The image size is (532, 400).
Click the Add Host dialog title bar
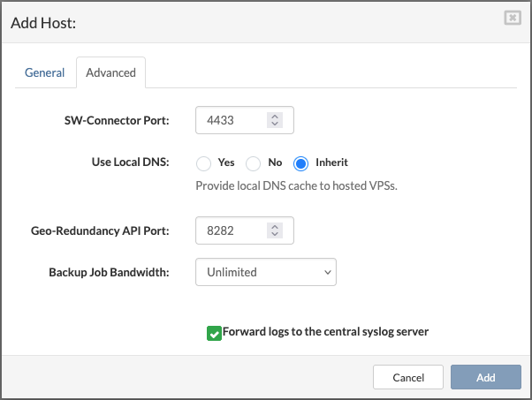pos(221,22)
